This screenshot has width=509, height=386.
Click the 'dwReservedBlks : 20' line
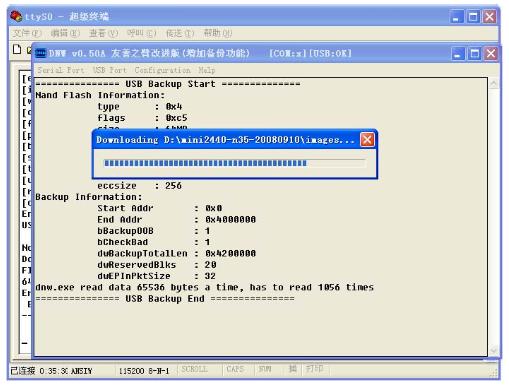157,265
